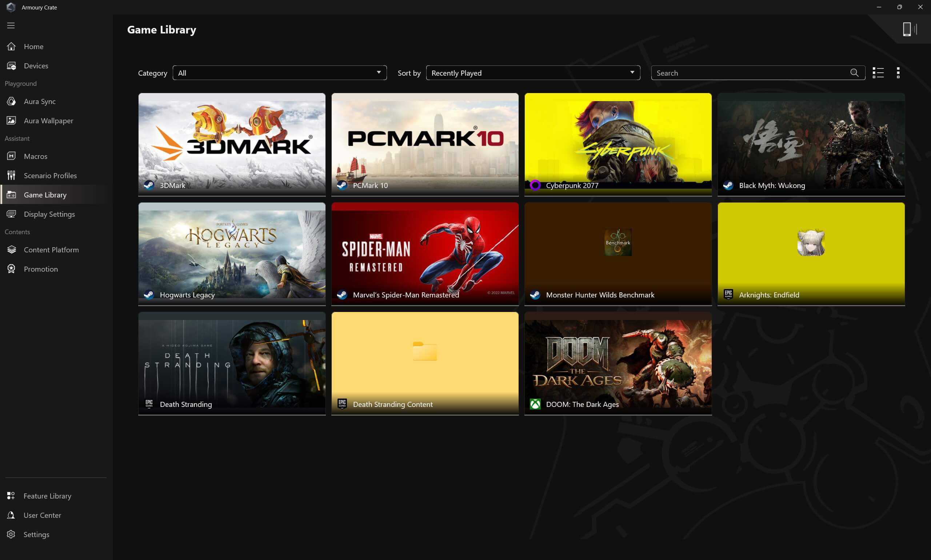931x560 pixels.
Task: Click the hamburger menu icon to collapse sidebar
Action: click(11, 25)
